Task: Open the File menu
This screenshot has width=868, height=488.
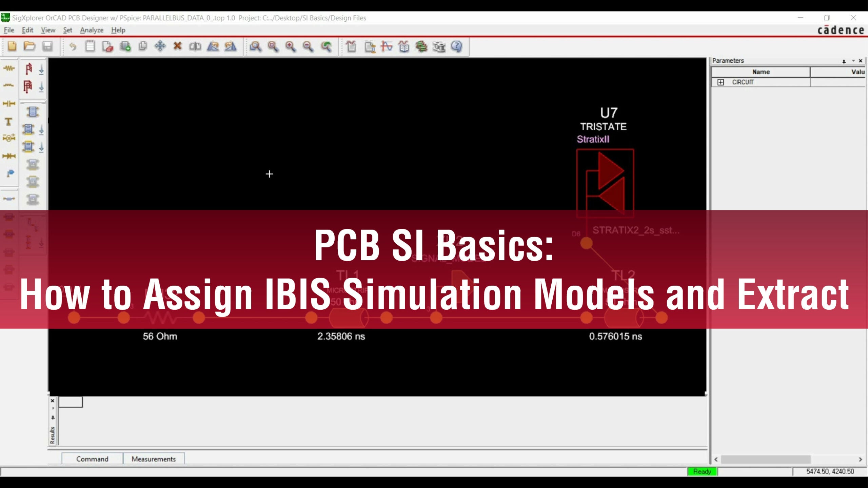Action: pyautogui.click(x=9, y=30)
